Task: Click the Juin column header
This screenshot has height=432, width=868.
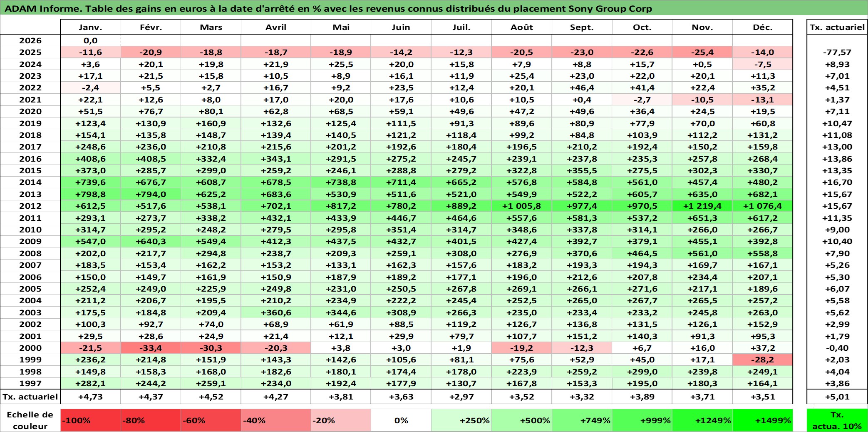Action: tap(401, 27)
